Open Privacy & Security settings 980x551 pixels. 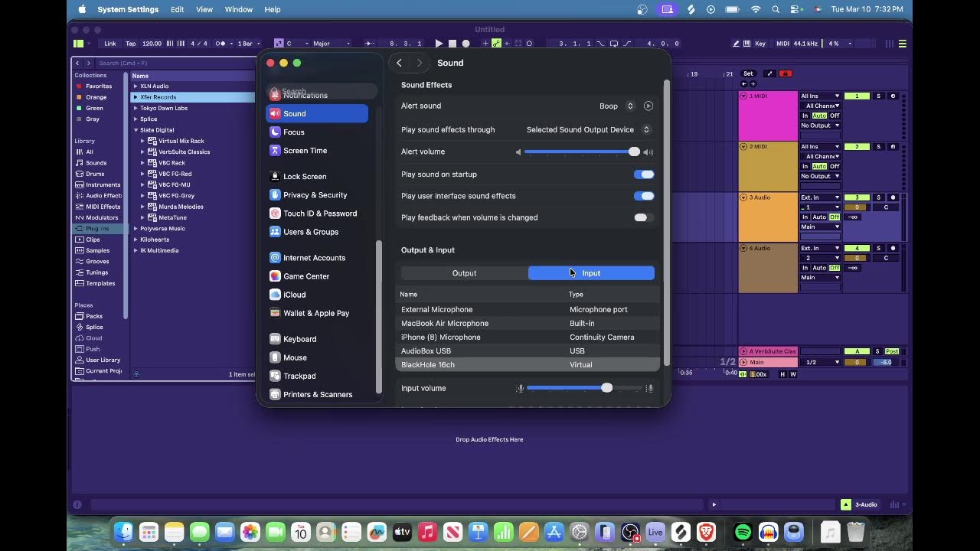pyautogui.click(x=317, y=195)
